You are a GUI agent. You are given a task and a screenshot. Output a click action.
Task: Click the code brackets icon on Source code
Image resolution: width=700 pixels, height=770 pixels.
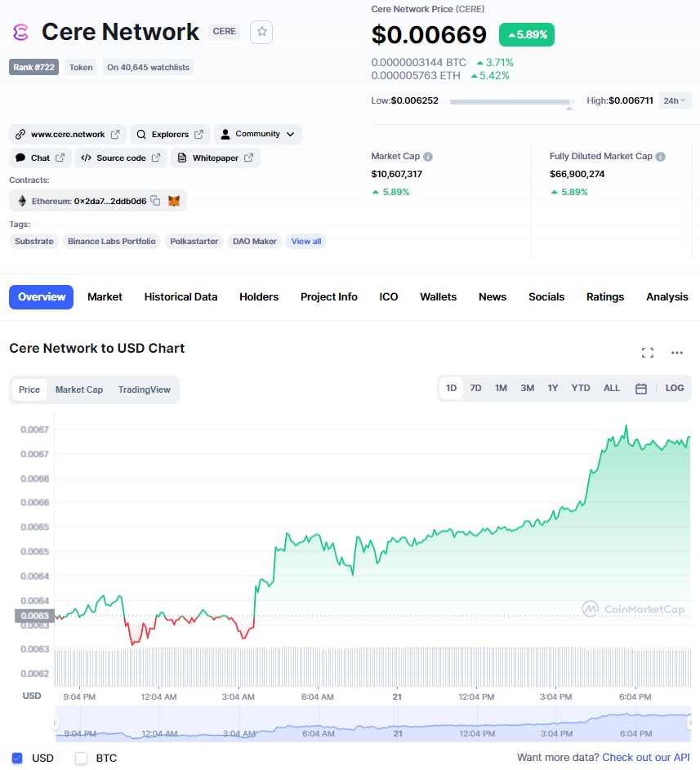pyautogui.click(x=86, y=158)
